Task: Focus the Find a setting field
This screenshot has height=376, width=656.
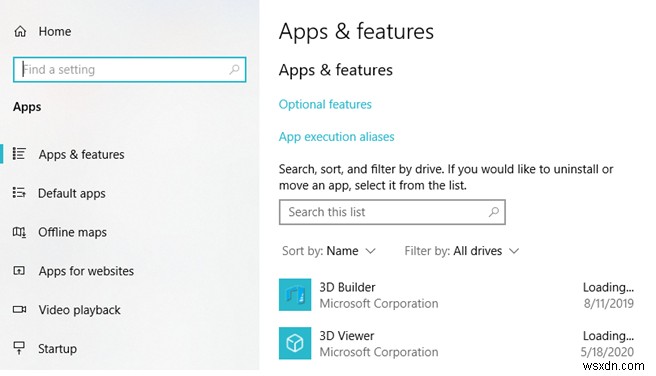Action: click(129, 69)
